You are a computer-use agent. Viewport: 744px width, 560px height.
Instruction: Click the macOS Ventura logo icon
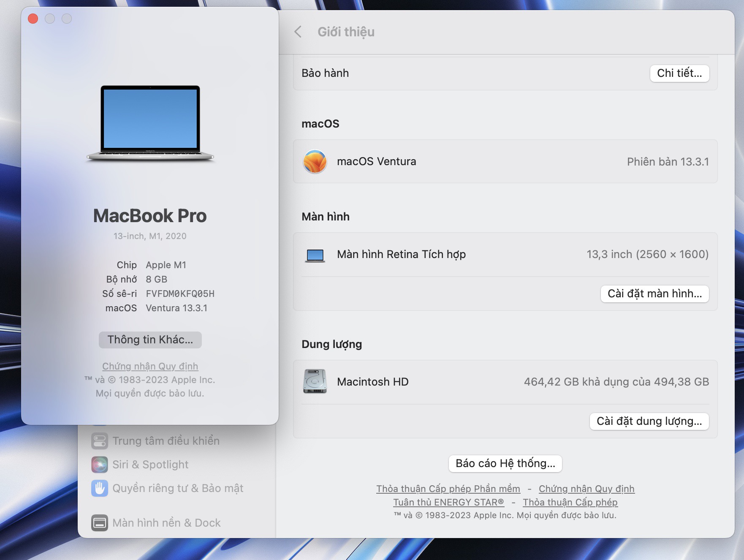315,161
